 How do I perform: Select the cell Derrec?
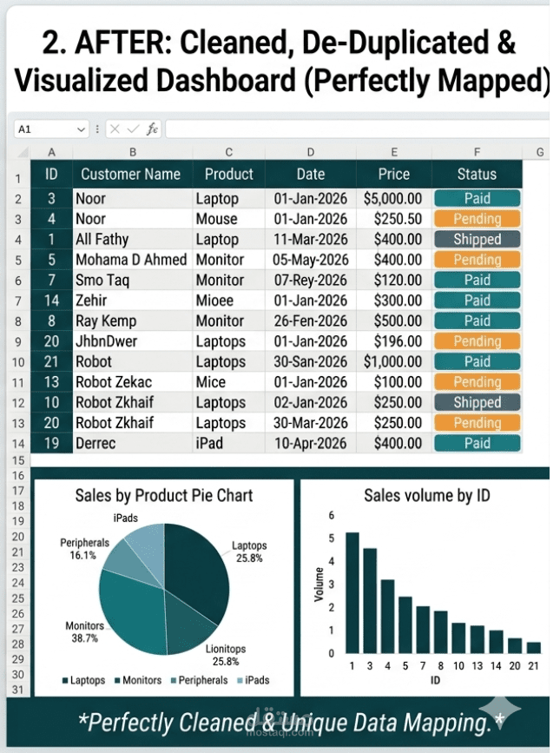click(133, 443)
